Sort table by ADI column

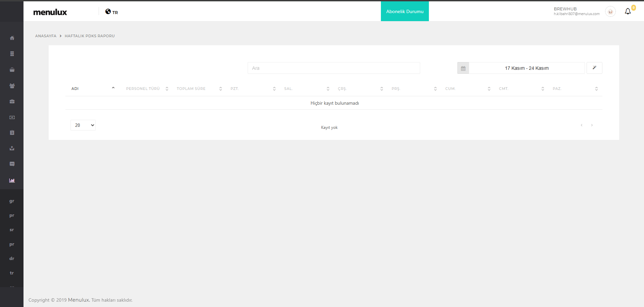tap(75, 89)
